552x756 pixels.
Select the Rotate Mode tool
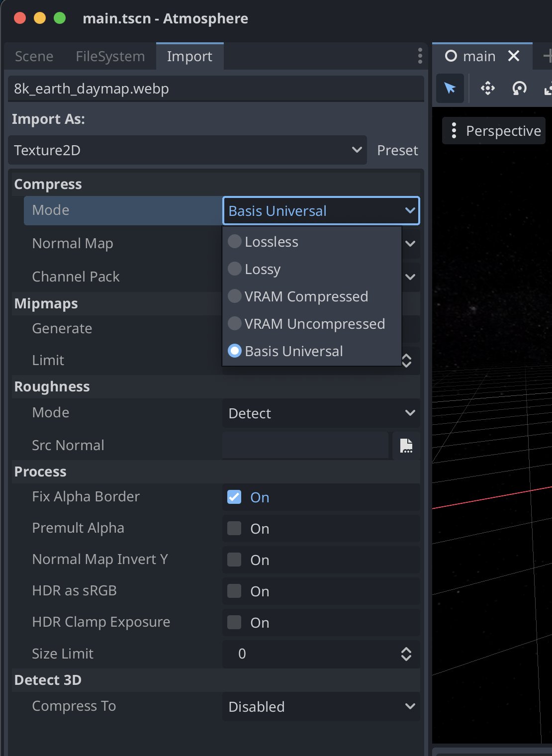(x=520, y=88)
